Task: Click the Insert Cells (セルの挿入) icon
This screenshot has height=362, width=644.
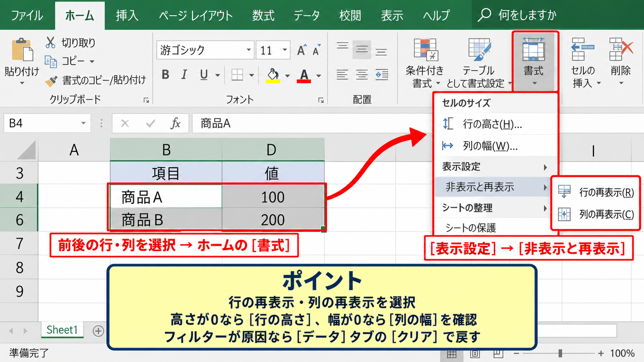Action: [x=582, y=49]
